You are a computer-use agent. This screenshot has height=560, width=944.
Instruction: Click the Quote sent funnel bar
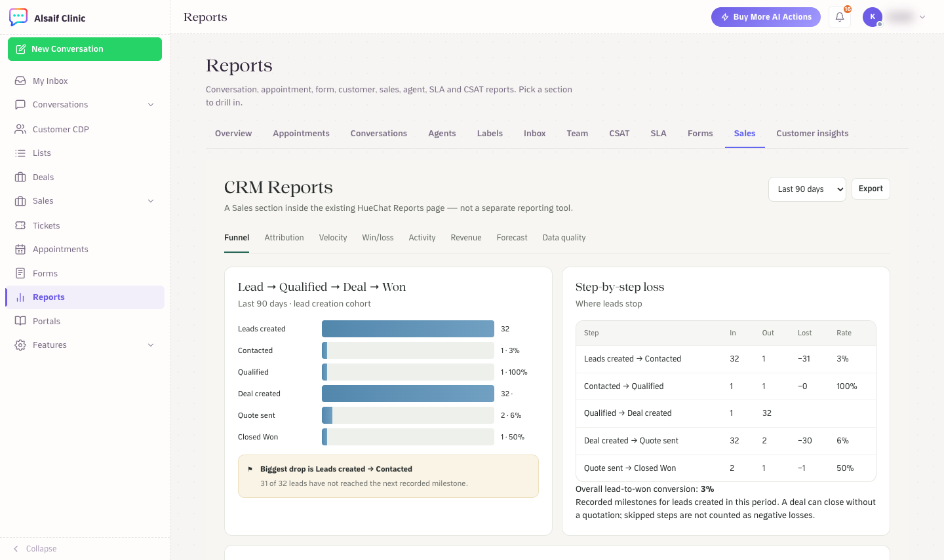click(x=408, y=415)
